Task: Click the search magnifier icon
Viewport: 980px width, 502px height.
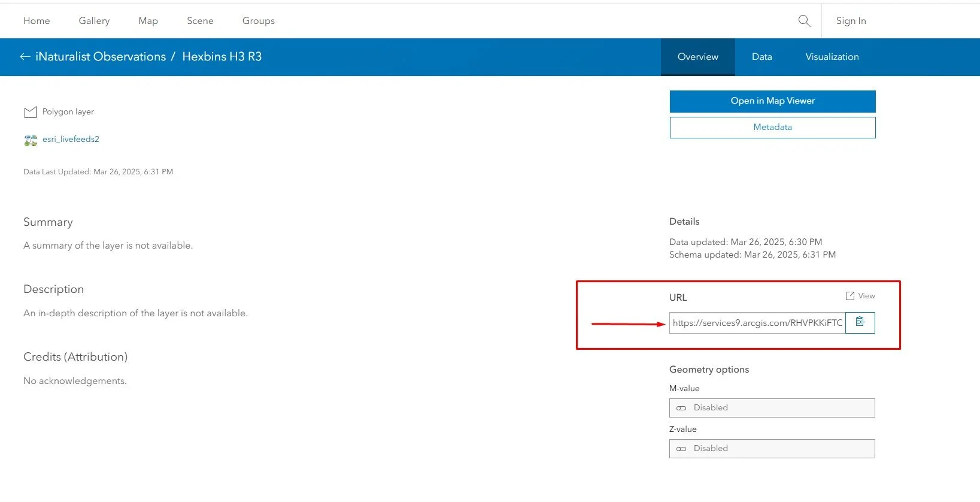Action: point(804,21)
